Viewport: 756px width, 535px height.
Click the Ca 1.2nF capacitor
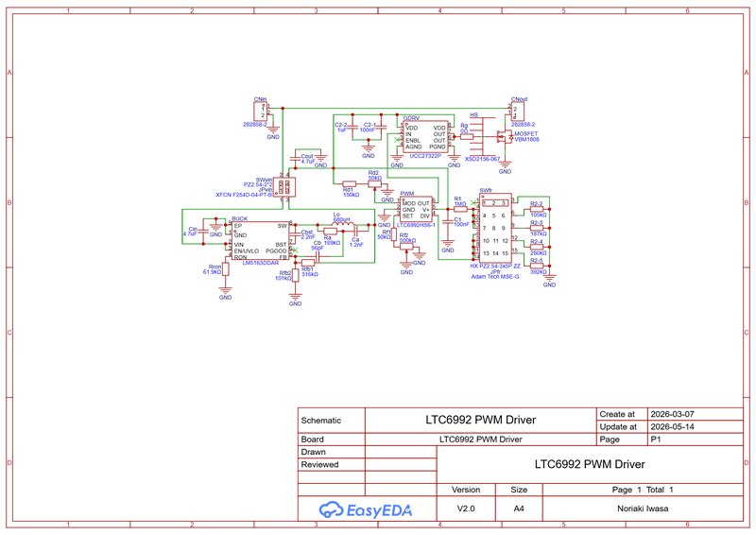click(x=355, y=231)
